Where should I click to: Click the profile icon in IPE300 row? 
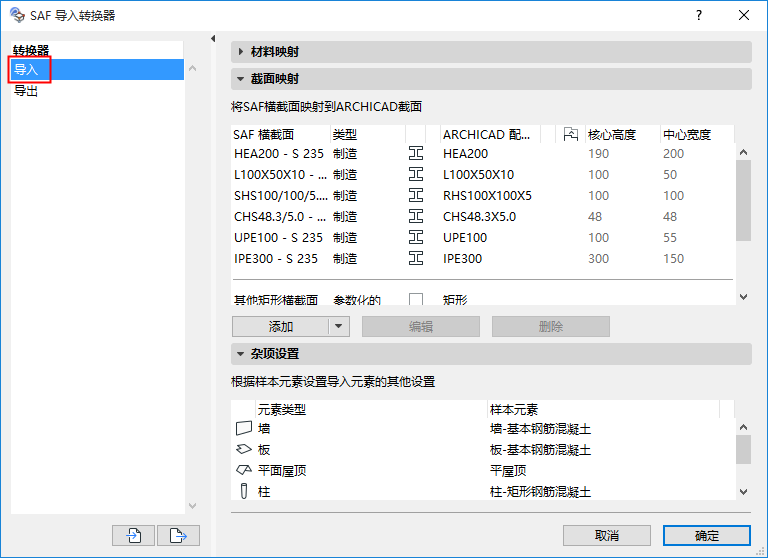[416, 258]
